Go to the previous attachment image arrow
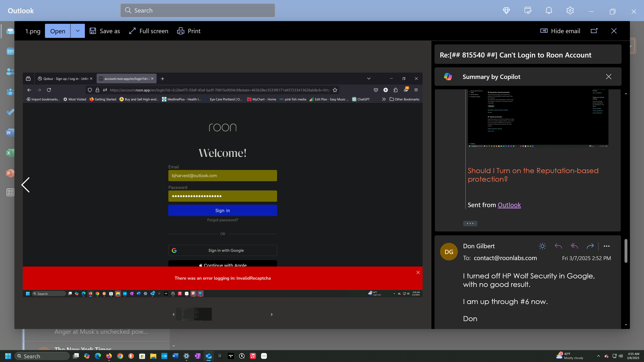Screen dimensions: 644x362 (x=25, y=185)
